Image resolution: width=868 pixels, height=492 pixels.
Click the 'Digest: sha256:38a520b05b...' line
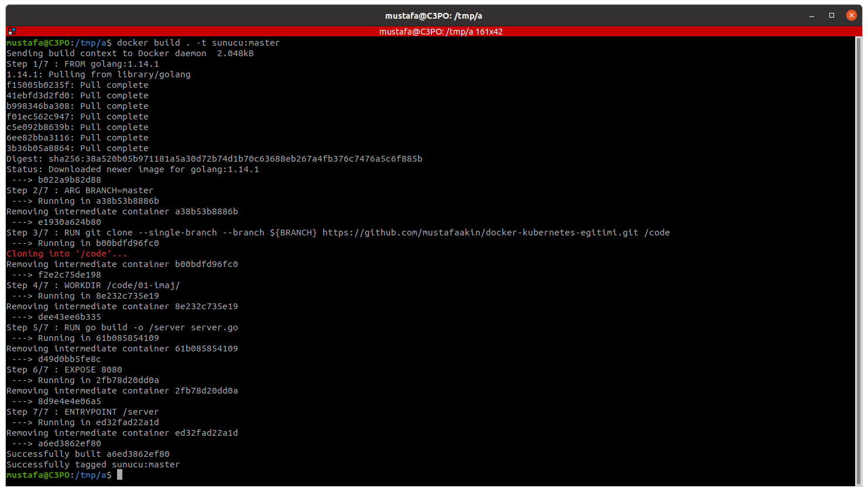[214, 159]
